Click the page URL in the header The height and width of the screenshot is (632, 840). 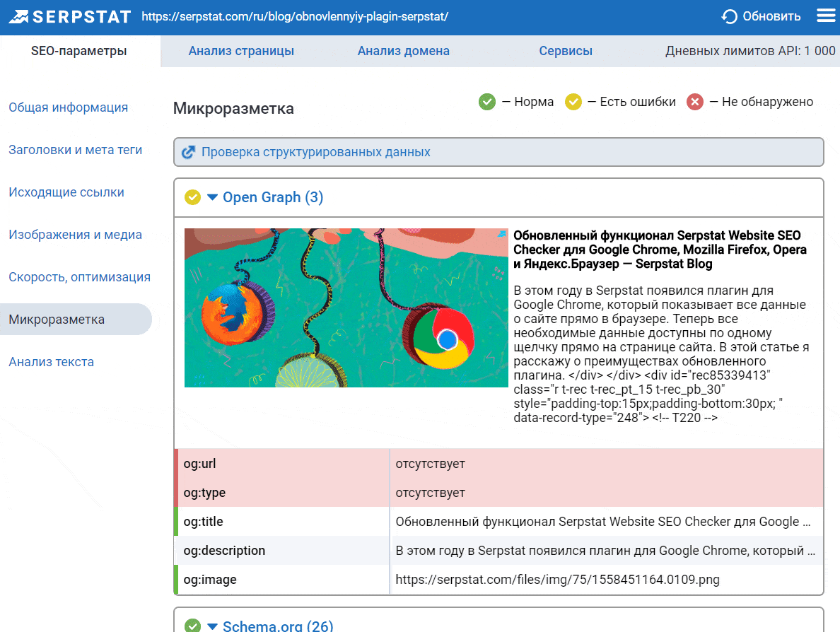[x=295, y=16]
